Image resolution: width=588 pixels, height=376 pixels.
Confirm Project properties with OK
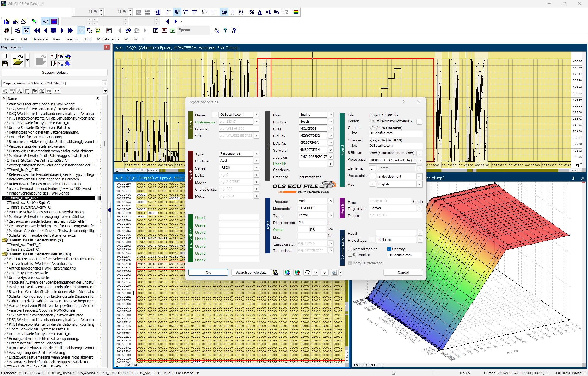[208, 272]
